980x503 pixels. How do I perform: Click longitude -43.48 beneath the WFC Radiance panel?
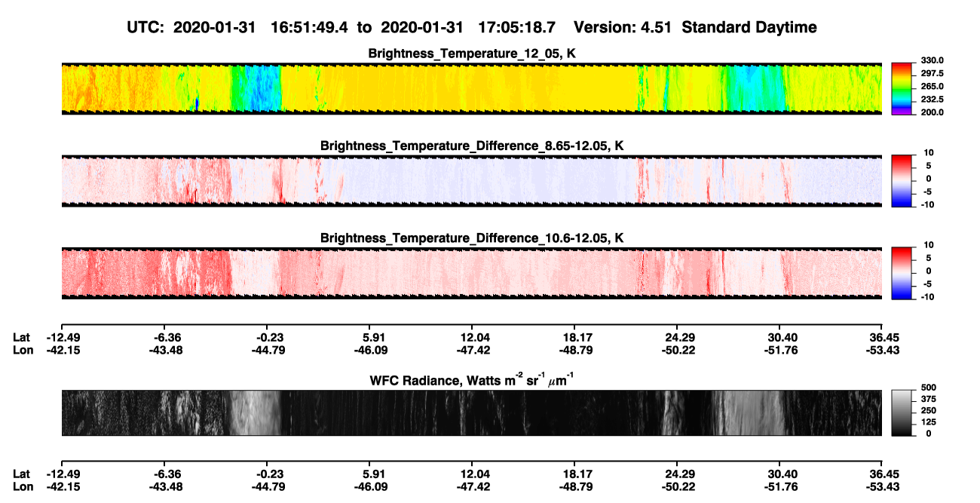[167, 486]
